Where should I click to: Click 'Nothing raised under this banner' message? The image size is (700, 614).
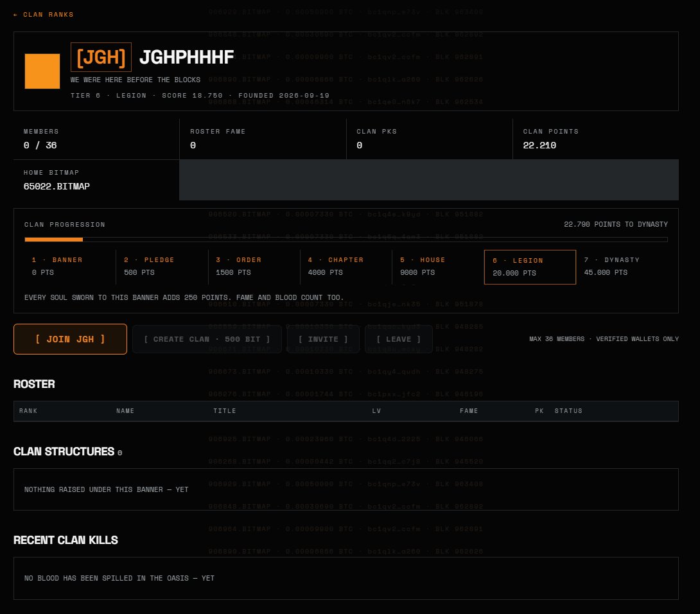pyautogui.click(x=106, y=489)
